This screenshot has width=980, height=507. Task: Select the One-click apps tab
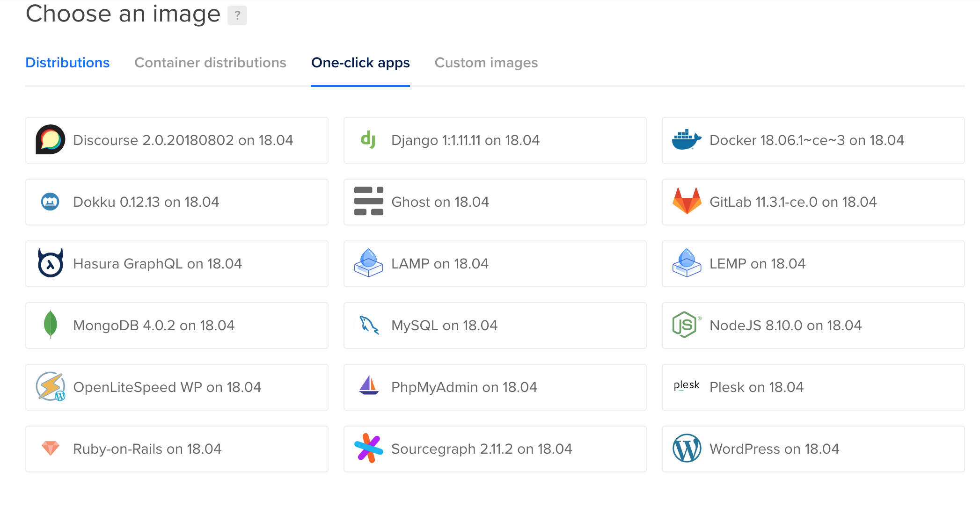tap(360, 63)
